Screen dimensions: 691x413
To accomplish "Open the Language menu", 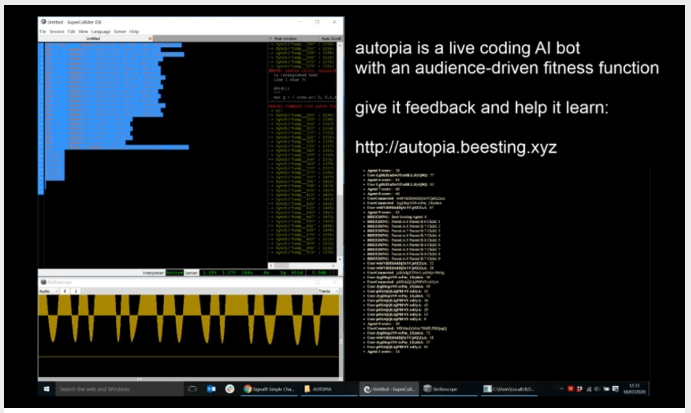I will point(100,32).
